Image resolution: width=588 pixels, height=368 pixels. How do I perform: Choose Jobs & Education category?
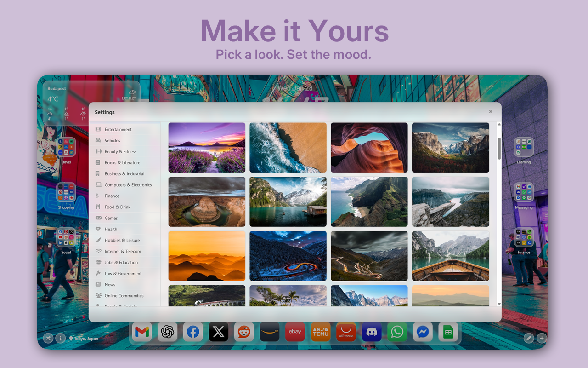(x=125, y=262)
